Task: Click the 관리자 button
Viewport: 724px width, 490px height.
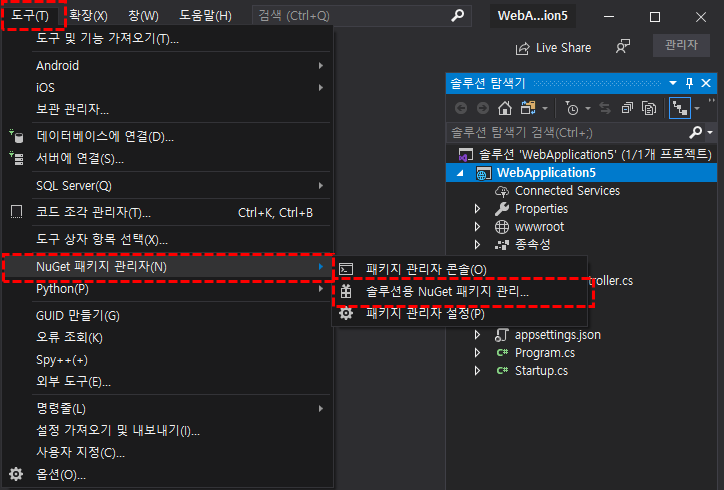Action: (x=681, y=45)
